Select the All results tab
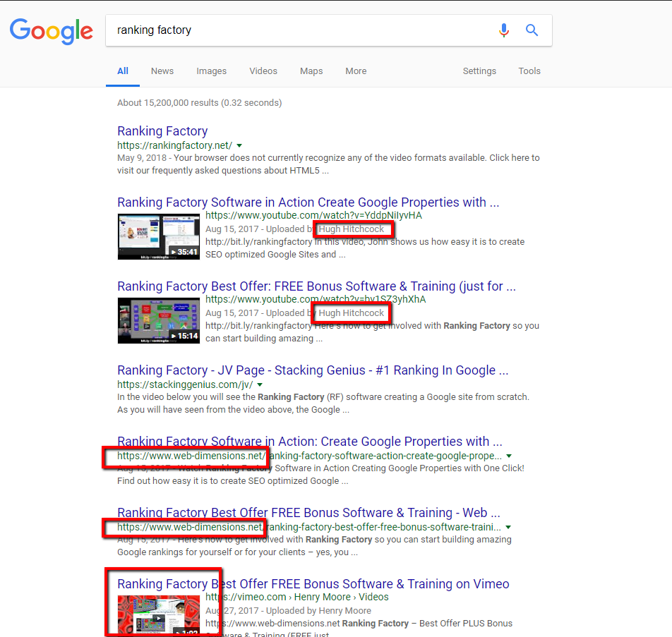 click(123, 71)
